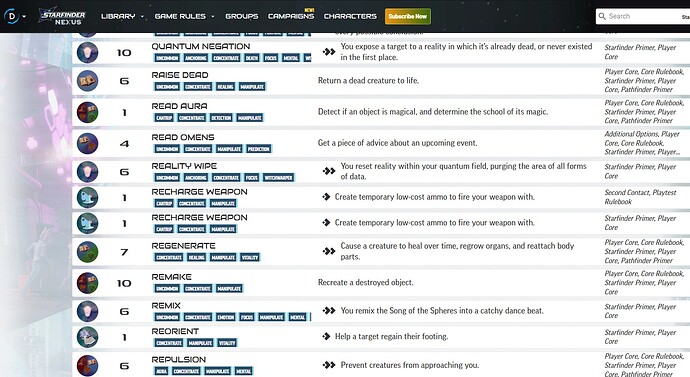Click the Aura tag on Repulsion

[x=161, y=371]
